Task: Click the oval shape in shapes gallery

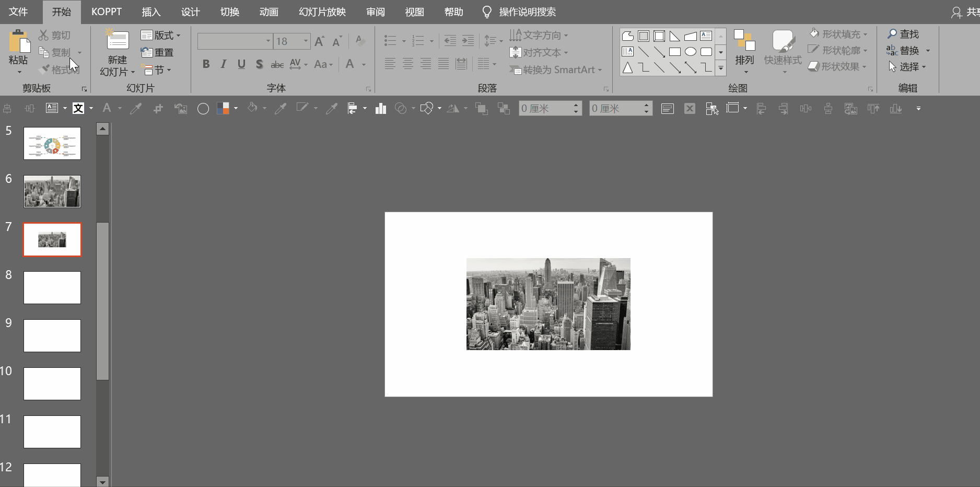Action: tap(691, 52)
